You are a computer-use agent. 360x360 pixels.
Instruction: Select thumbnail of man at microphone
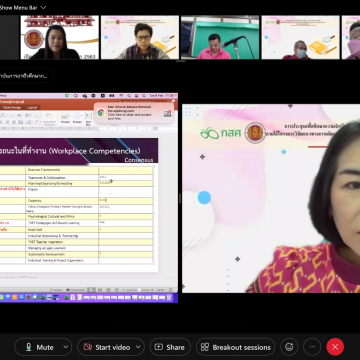click(x=220, y=37)
